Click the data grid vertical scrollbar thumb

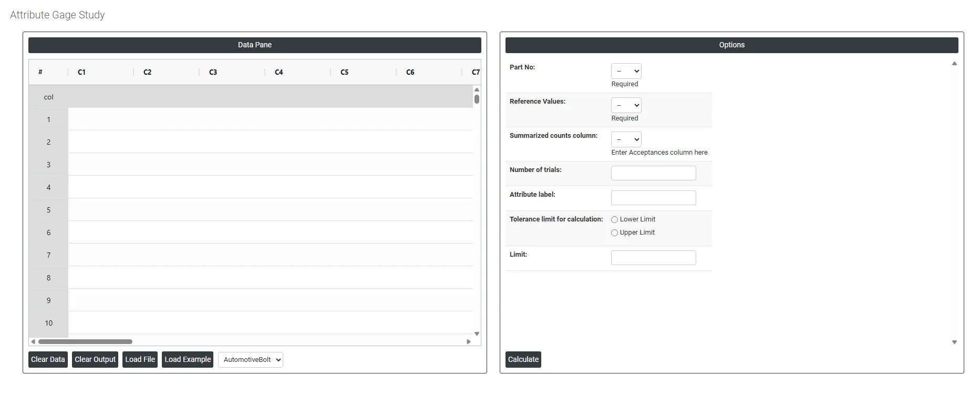477,99
